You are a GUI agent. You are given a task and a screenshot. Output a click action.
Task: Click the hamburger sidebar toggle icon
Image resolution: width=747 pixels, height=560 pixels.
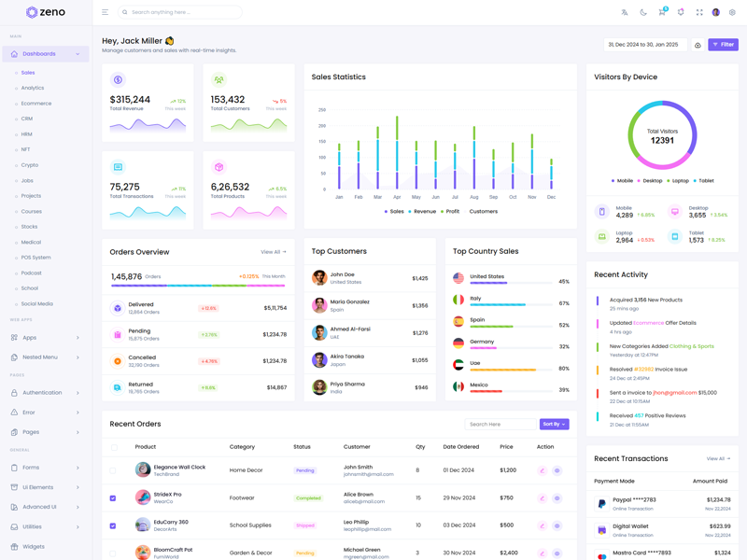click(105, 12)
